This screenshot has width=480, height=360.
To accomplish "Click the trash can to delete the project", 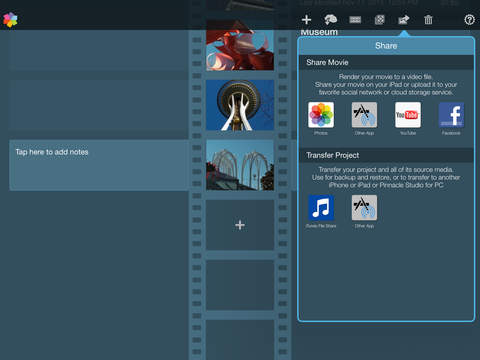I will coord(428,20).
